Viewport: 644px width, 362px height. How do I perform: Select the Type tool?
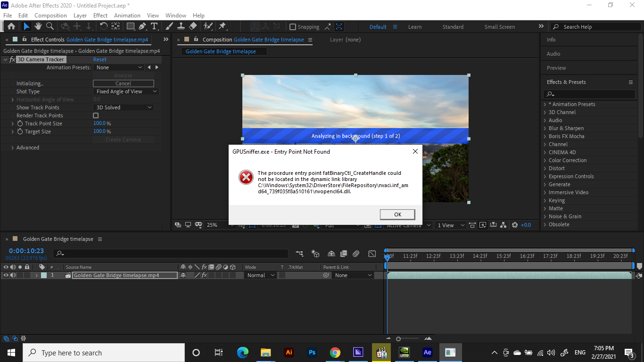155,26
